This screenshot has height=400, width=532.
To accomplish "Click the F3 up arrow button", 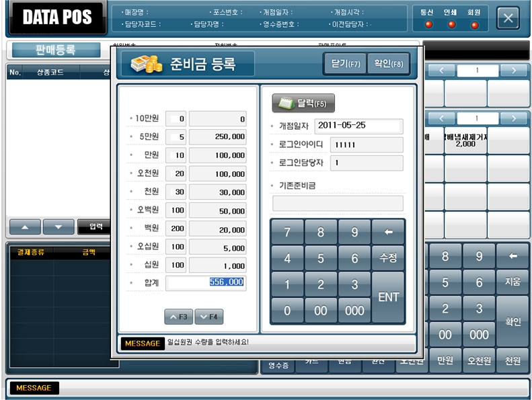I will pyautogui.click(x=178, y=317).
